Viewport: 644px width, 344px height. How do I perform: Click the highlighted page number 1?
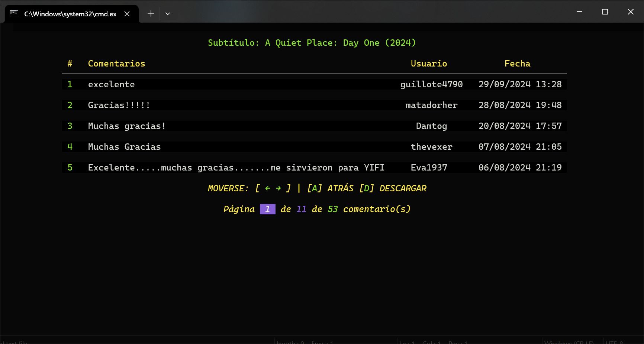point(268,209)
